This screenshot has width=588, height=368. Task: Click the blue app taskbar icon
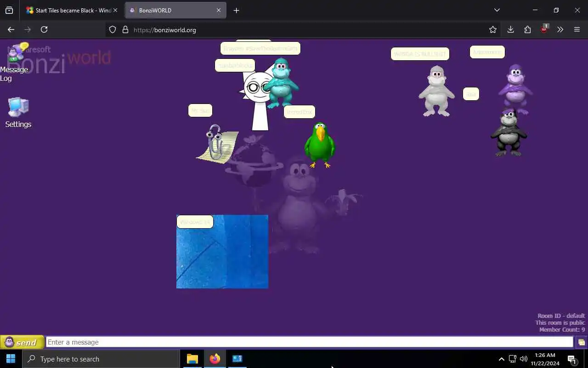tap(237, 359)
